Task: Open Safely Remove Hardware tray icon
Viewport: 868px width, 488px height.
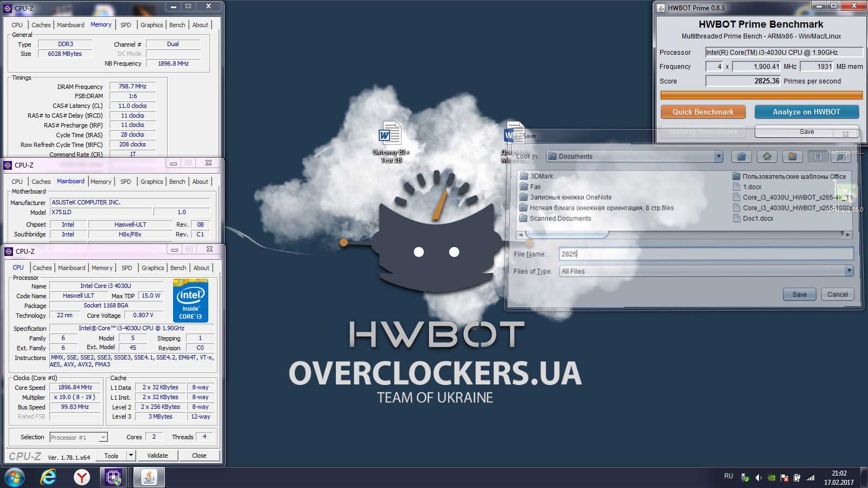Action: click(745, 478)
